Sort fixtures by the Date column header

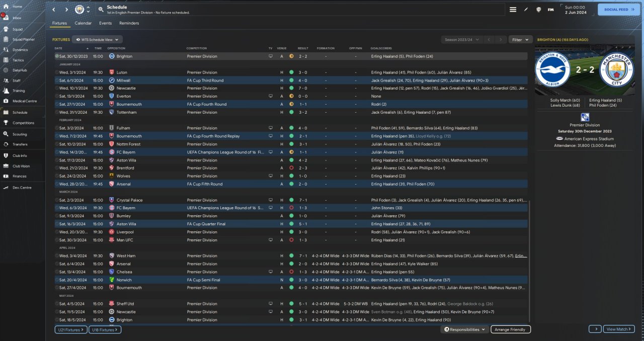click(59, 48)
